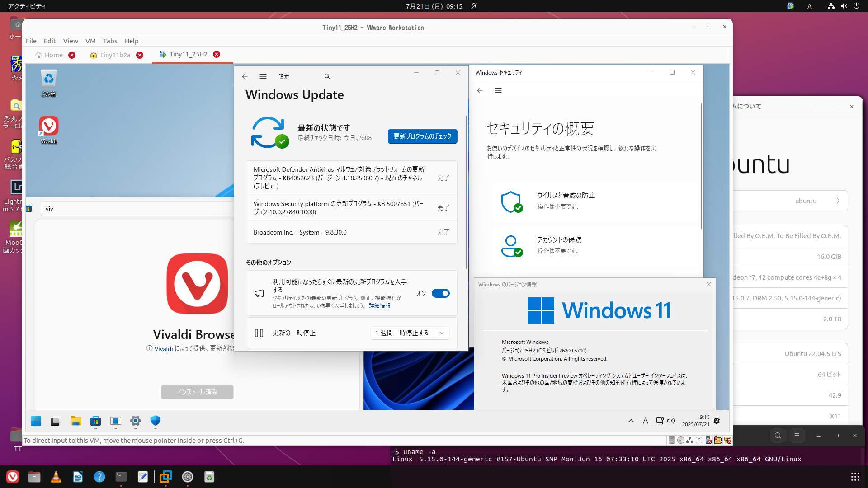Go back in the Windows Security window
This screenshot has height=488, width=868.
[x=480, y=90]
